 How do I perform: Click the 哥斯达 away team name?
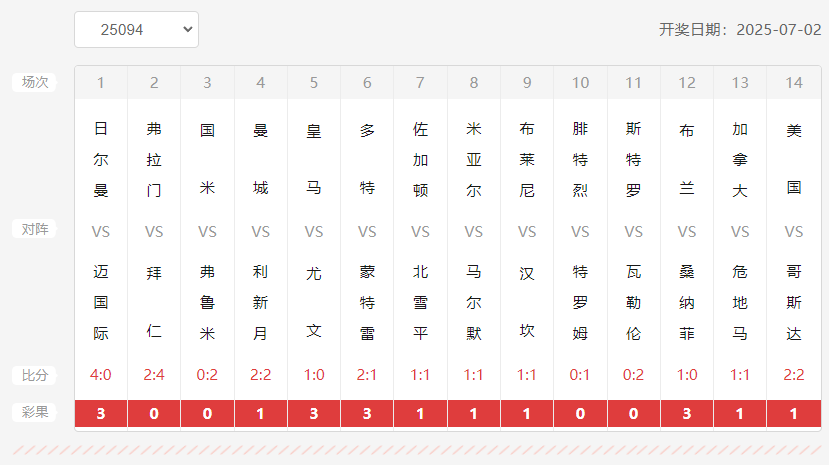794,303
